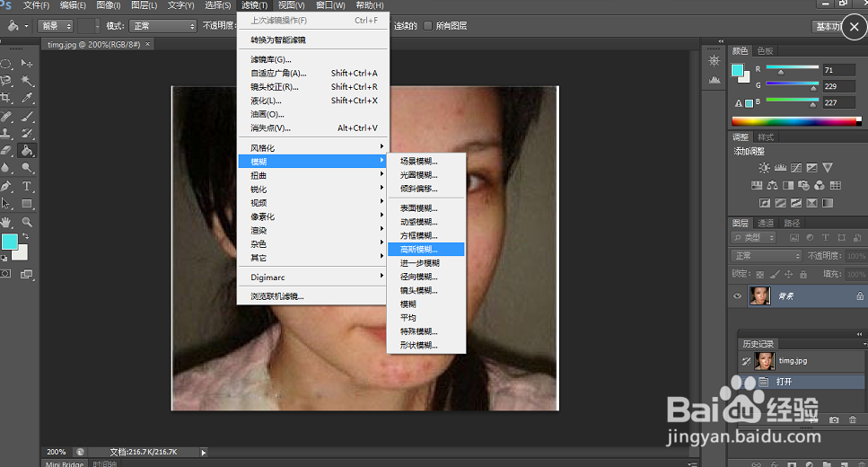This screenshot has height=467, width=868.
Task: Open the 前景 fill source dropdown
Action: point(56,25)
